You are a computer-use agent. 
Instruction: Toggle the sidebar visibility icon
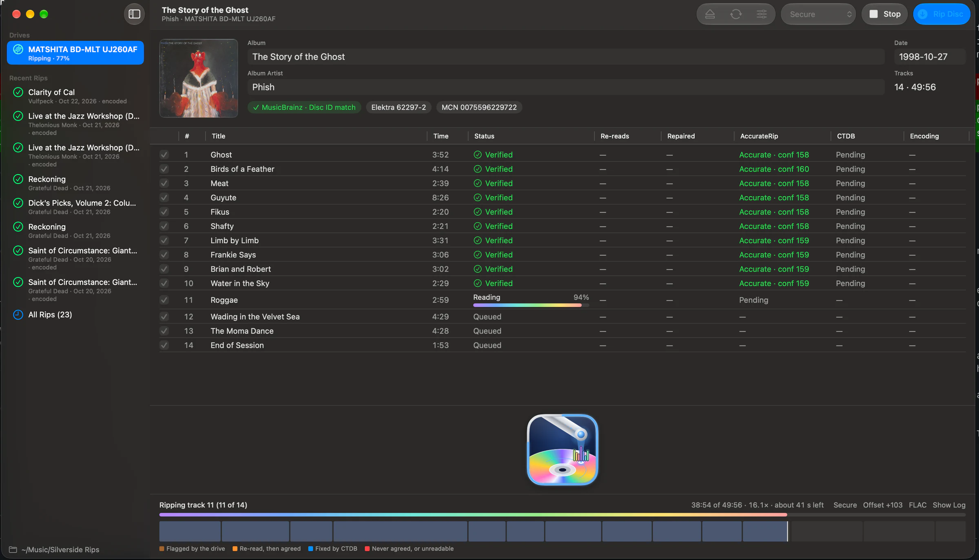pos(134,14)
